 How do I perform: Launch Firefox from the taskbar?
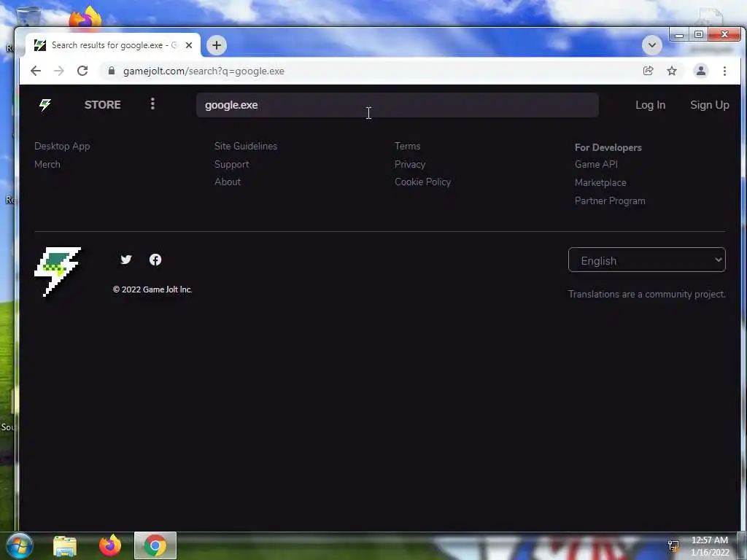tap(110, 545)
